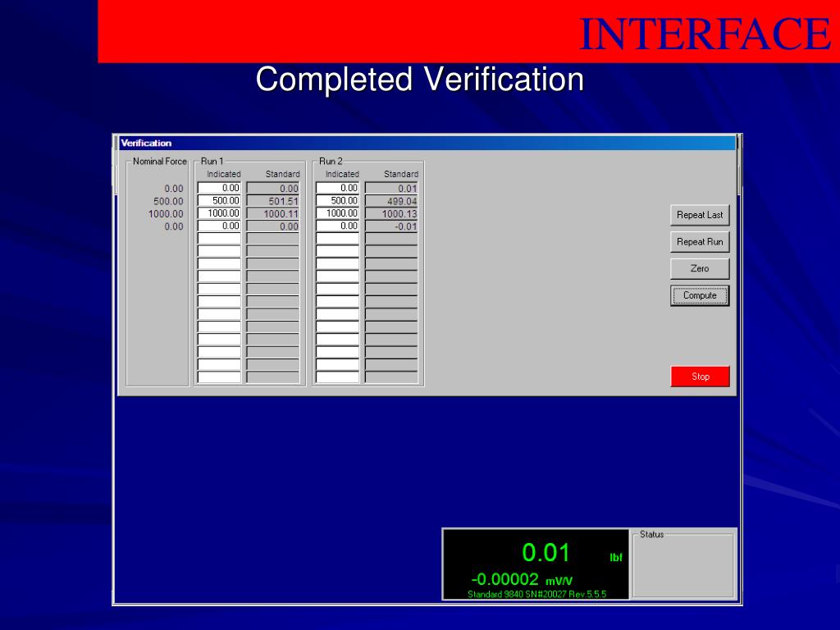The image size is (840, 630).
Task: Click Run 2 Standard value -0.01
Action: 391,226
